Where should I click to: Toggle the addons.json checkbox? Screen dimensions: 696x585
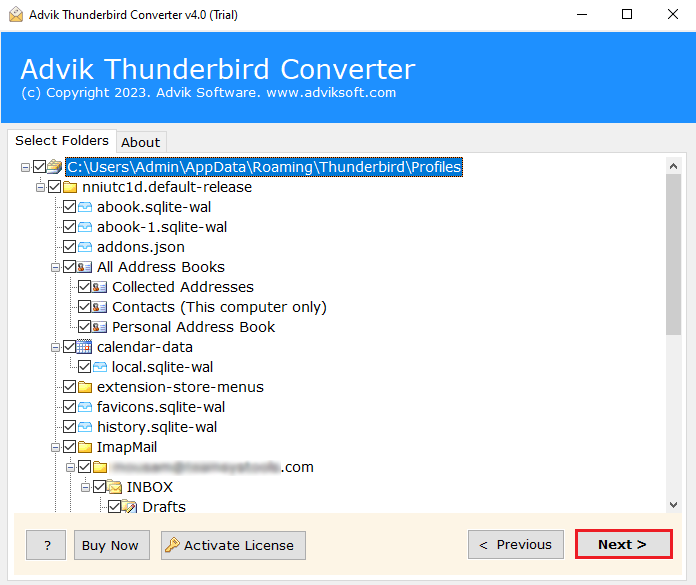click(70, 247)
